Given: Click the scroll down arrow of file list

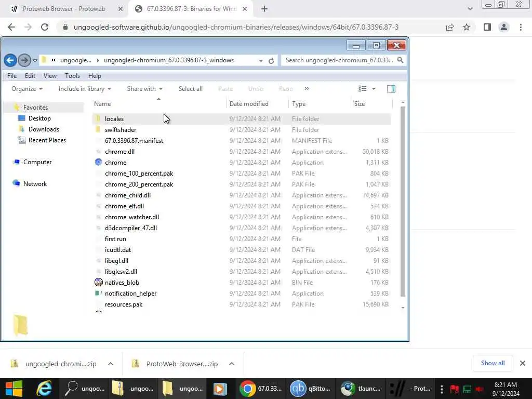Looking at the screenshot, I should point(403,308).
